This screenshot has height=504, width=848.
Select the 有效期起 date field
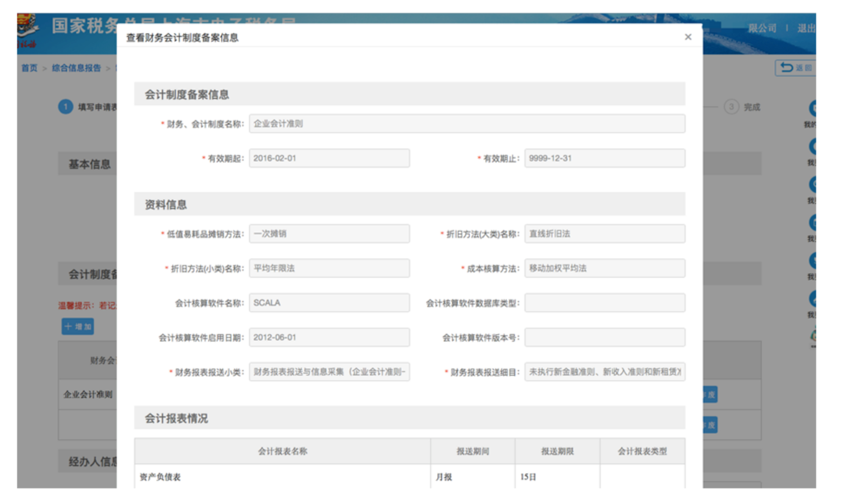[x=329, y=158]
